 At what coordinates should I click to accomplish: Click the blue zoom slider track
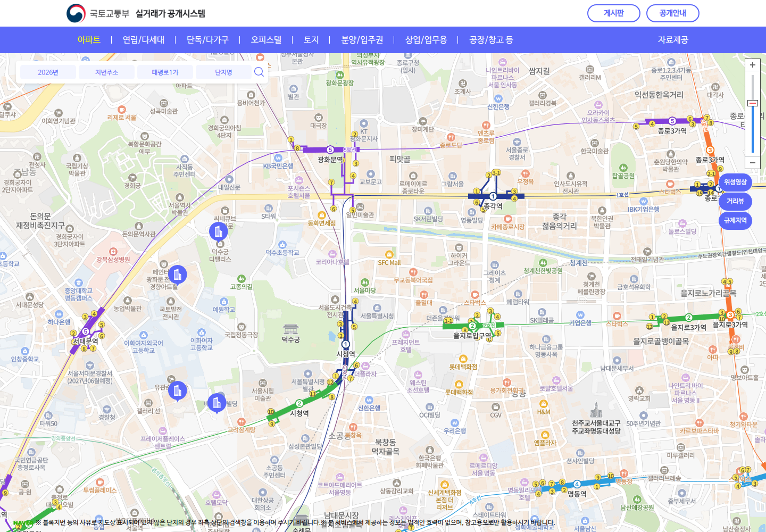[x=752, y=130]
